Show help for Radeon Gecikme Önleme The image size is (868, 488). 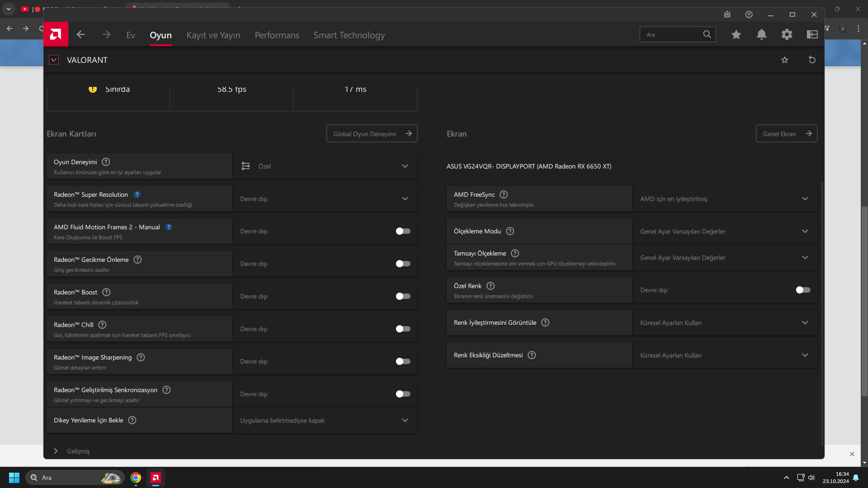point(138,260)
